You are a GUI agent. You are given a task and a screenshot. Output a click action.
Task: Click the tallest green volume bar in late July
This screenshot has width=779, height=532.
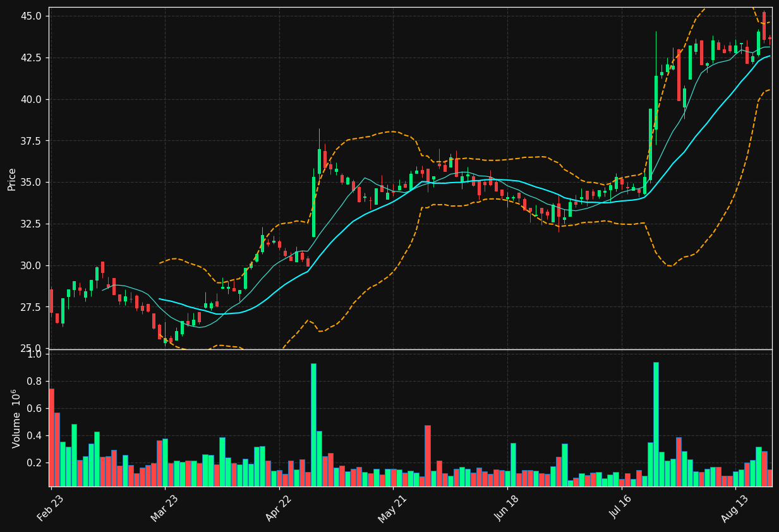click(x=656, y=425)
